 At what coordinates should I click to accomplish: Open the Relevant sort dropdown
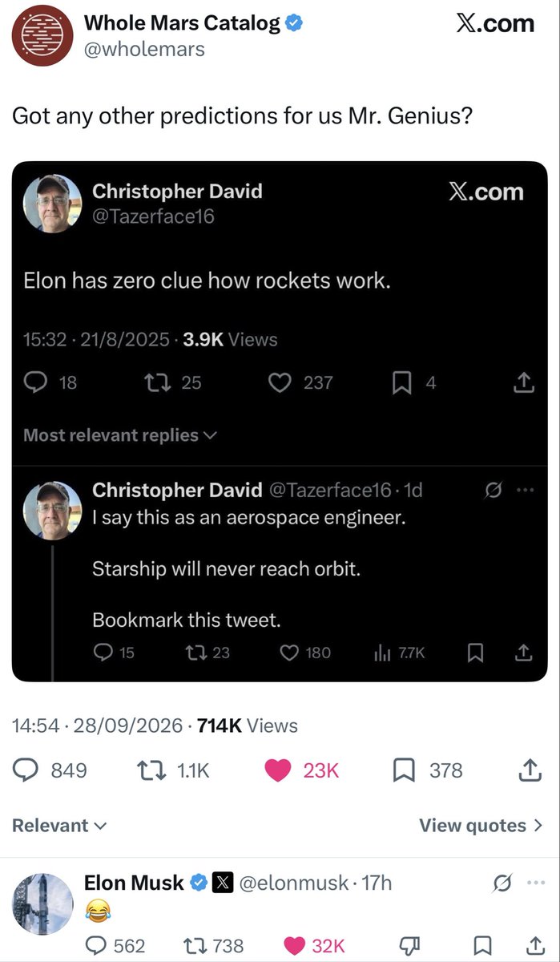tap(59, 826)
